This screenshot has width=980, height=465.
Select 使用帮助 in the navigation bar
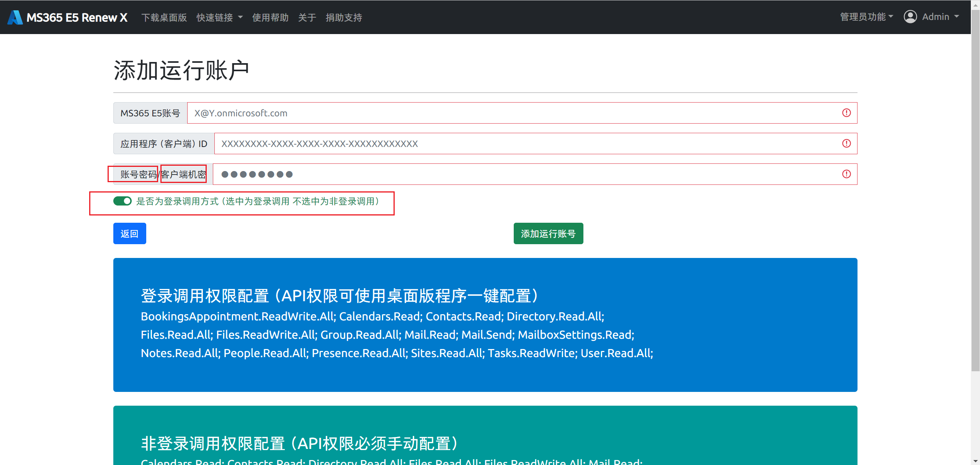coord(270,18)
